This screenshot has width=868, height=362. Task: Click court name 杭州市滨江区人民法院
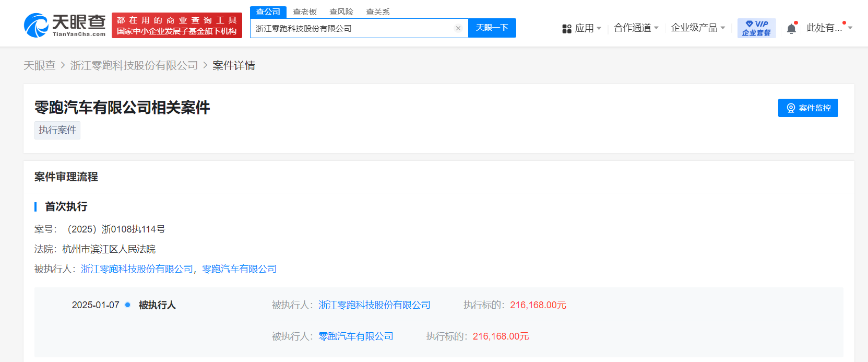click(109, 249)
